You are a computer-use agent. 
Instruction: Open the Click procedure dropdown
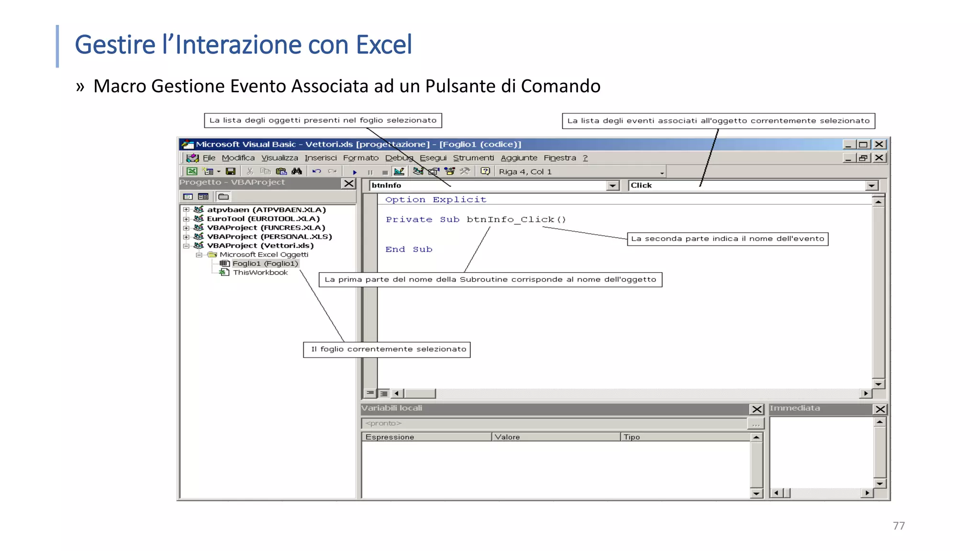coord(871,186)
